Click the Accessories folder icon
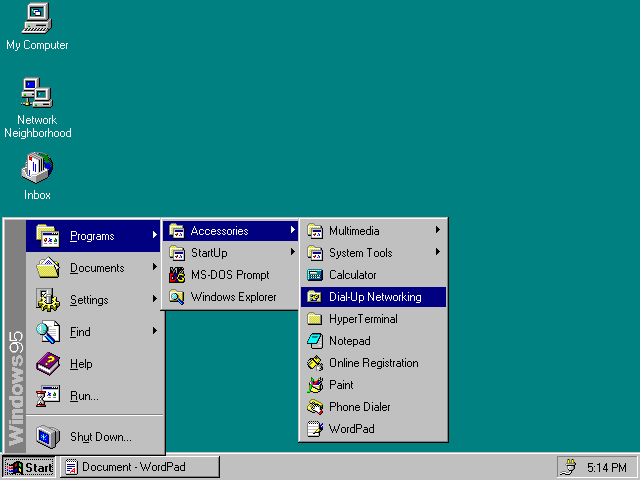This screenshot has width=640, height=480. click(x=177, y=231)
